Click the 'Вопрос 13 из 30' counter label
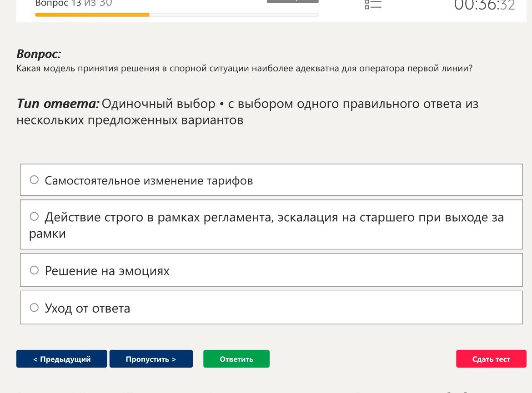532x393 pixels. click(x=74, y=4)
